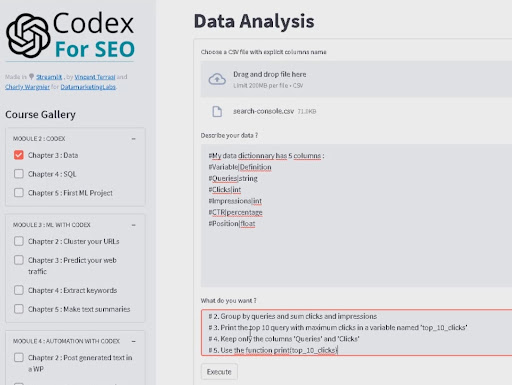The width and height of the screenshot is (512, 385).
Task: Click '# 3. Print the top 10 query' line
Action: pyautogui.click(x=338, y=327)
